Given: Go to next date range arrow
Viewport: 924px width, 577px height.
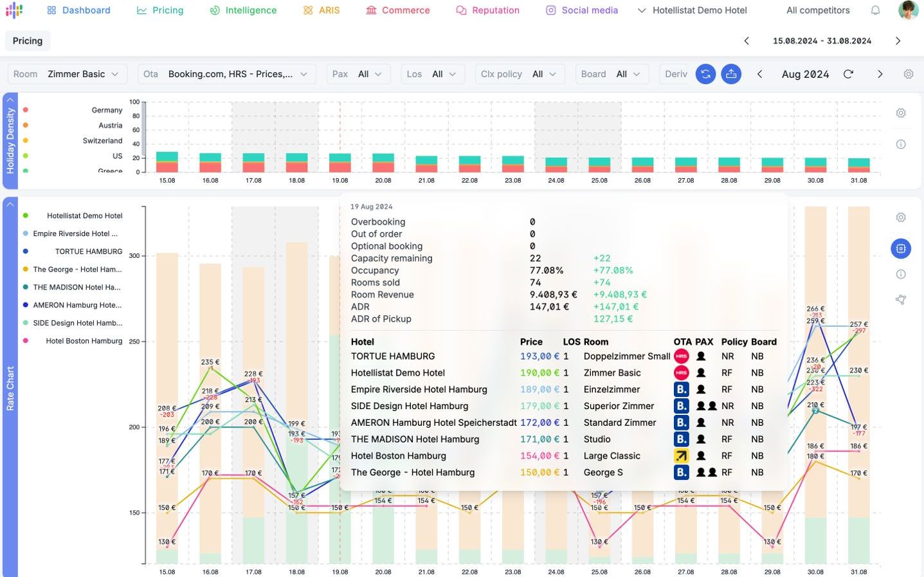Looking at the screenshot, I should click(x=898, y=41).
